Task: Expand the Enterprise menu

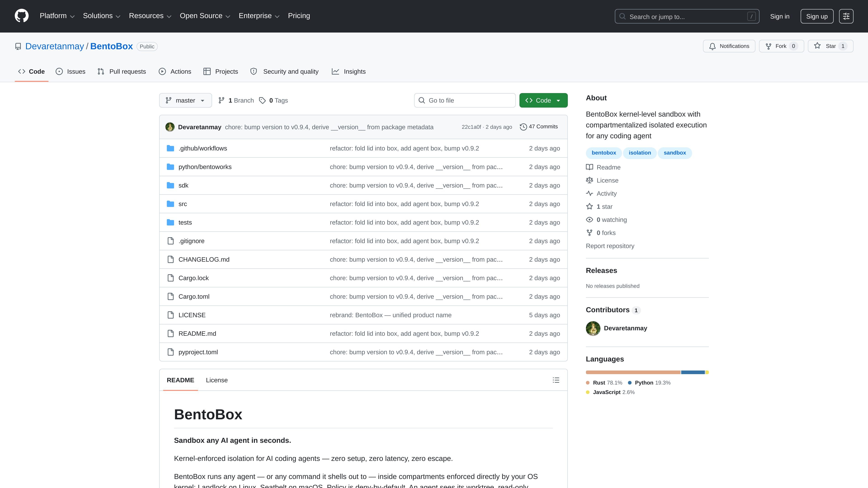Action: [259, 16]
